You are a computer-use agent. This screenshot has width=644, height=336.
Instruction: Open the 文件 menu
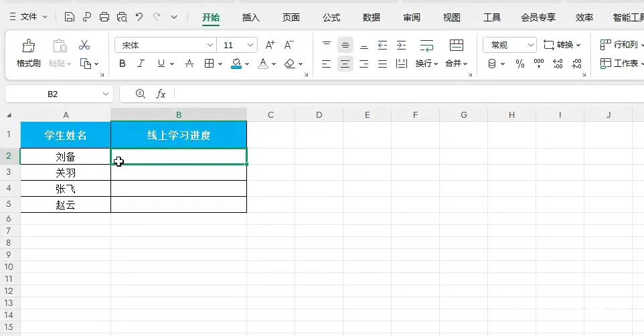[x=28, y=17]
